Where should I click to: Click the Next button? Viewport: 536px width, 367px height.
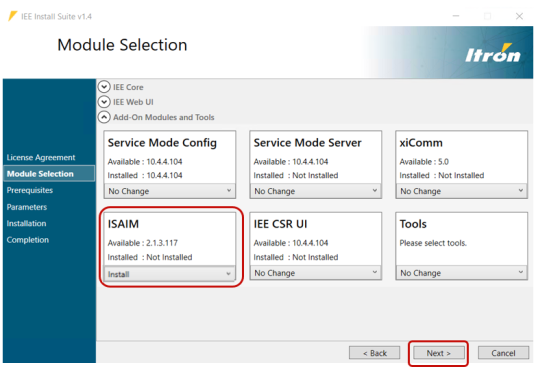[439, 353]
